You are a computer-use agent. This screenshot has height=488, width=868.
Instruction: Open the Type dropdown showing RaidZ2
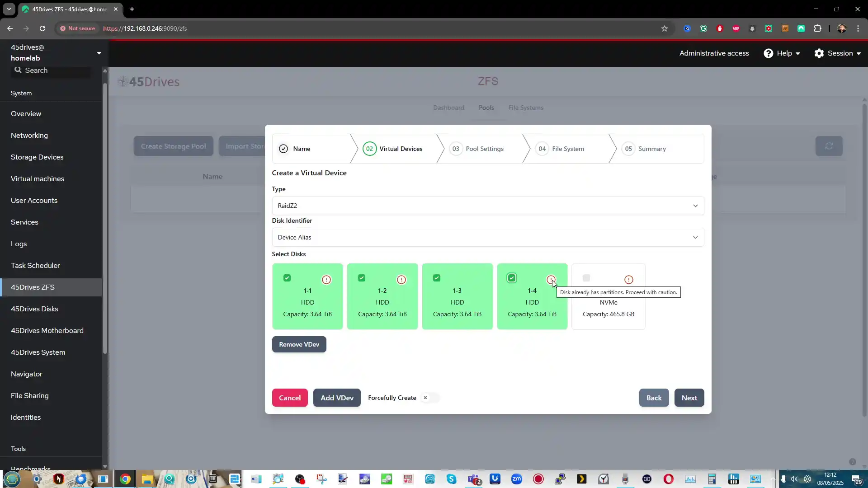click(x=488, y=206)
